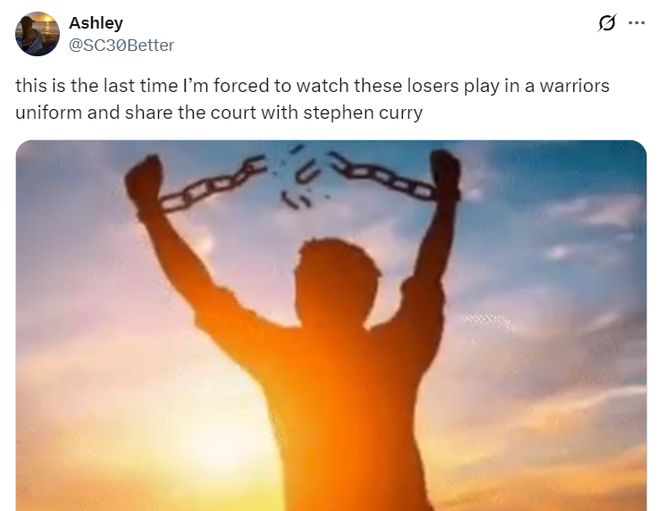Image resolution: width=660 pixels, height=511 pixels.
Task: Click the word 'warriors' in the tweet
Action: point(575,86)
